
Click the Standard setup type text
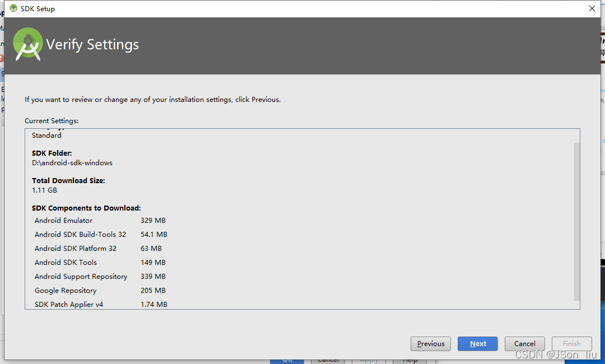[46, 136]
